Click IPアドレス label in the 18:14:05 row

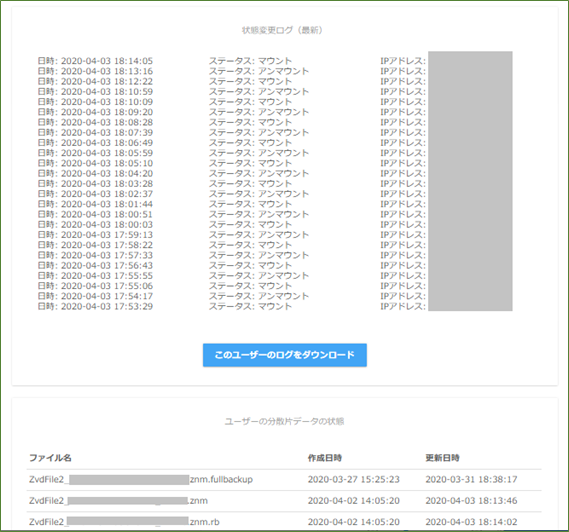tap(403, 61)
